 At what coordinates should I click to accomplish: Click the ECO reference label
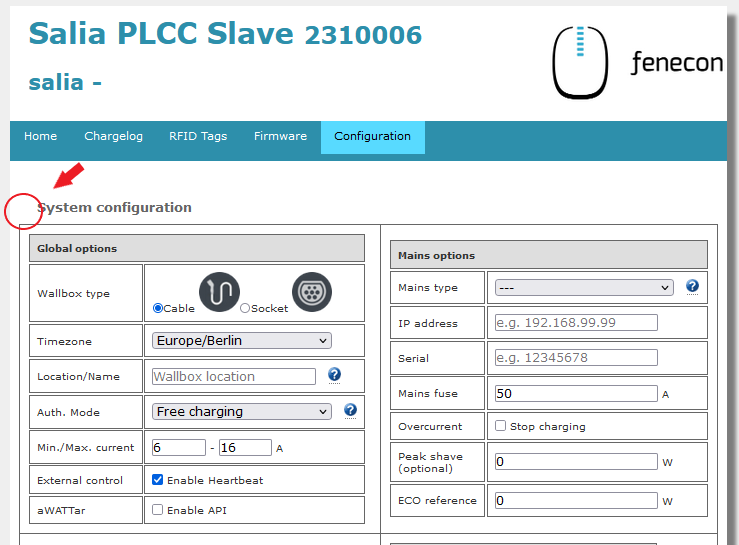click(x=437, y=500)
